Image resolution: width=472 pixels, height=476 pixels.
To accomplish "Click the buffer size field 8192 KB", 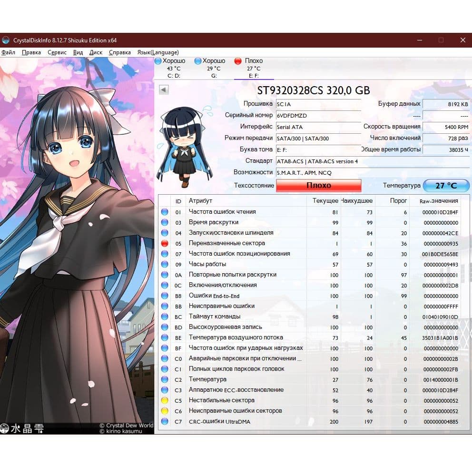I will tap(446, 104).
